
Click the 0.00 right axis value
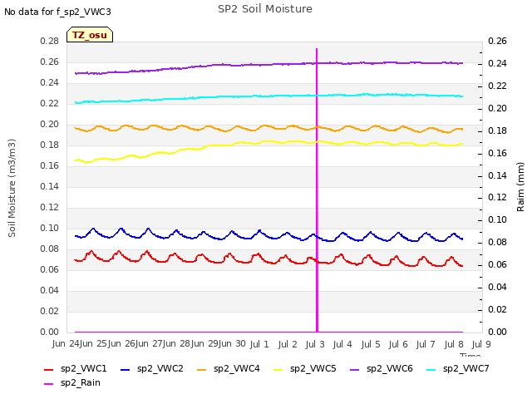coord(497,332)
